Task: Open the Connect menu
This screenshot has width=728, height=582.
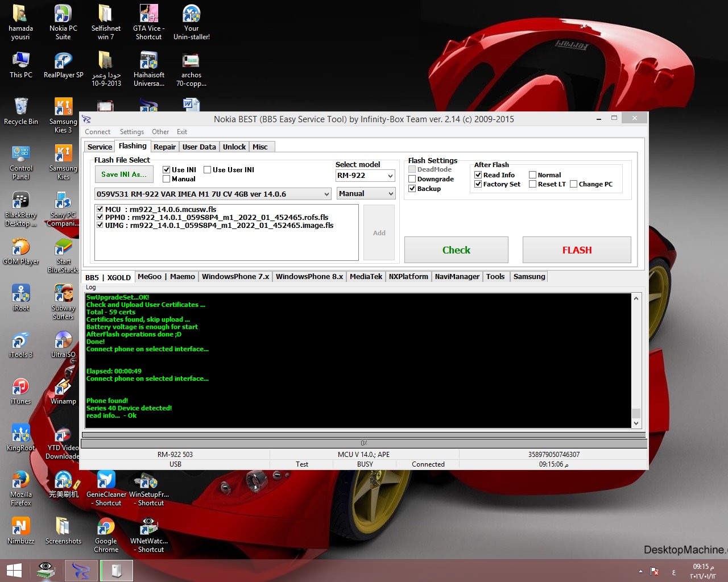Action: pos(98,132)
